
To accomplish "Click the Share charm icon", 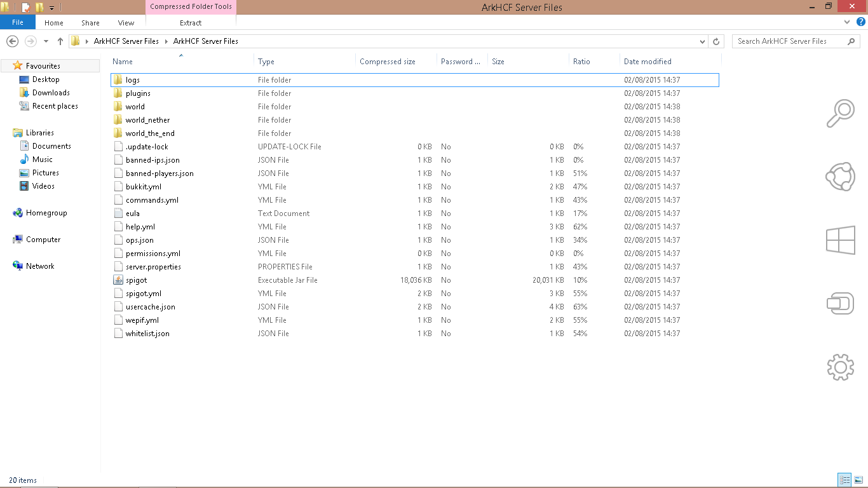I will (x=840, y=177).
